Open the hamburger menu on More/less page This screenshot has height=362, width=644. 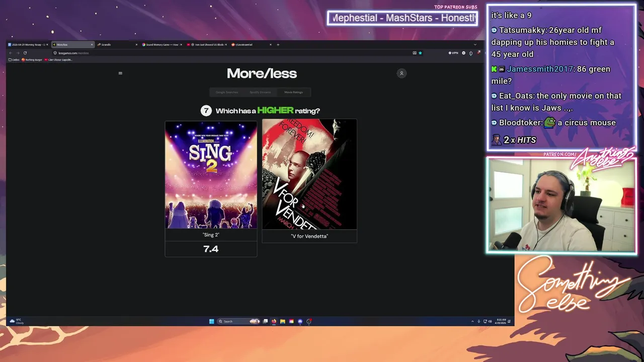coord(120,73)
